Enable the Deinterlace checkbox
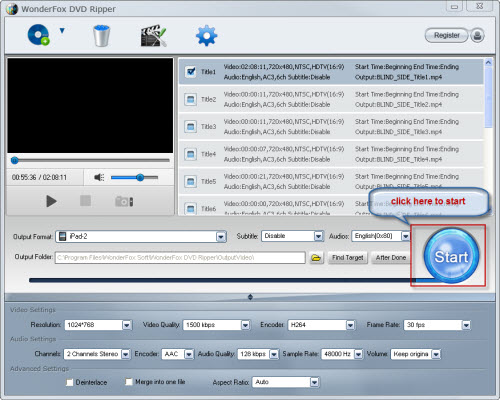Image resolution: width=500 pixels, height=400 pixels. coord(69,382)
